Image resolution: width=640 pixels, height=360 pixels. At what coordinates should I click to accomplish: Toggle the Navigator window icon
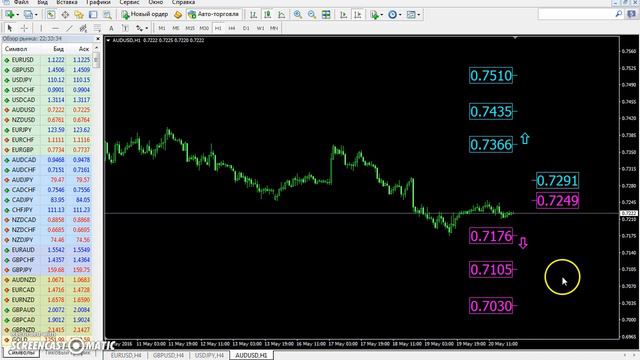(x=79, y=15)
